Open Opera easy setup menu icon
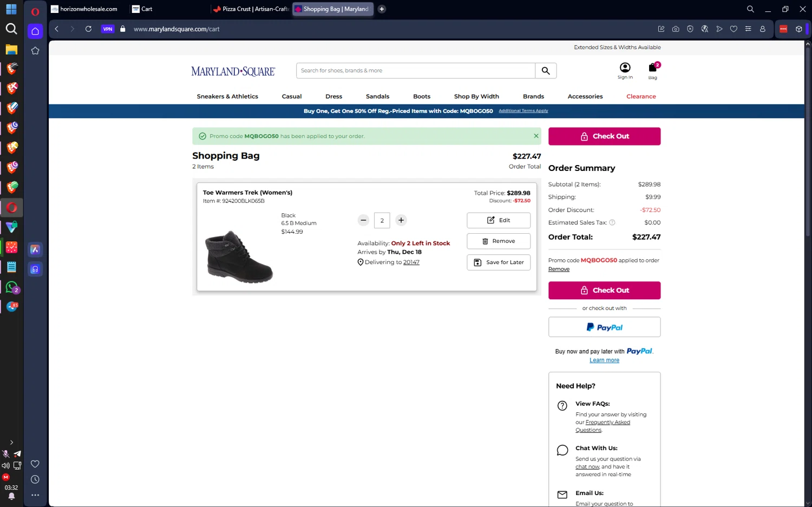 (x=748, y=29)
